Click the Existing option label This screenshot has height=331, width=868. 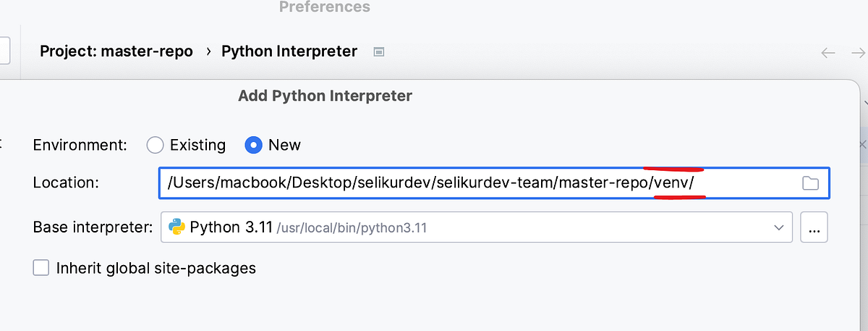point(197,145)
